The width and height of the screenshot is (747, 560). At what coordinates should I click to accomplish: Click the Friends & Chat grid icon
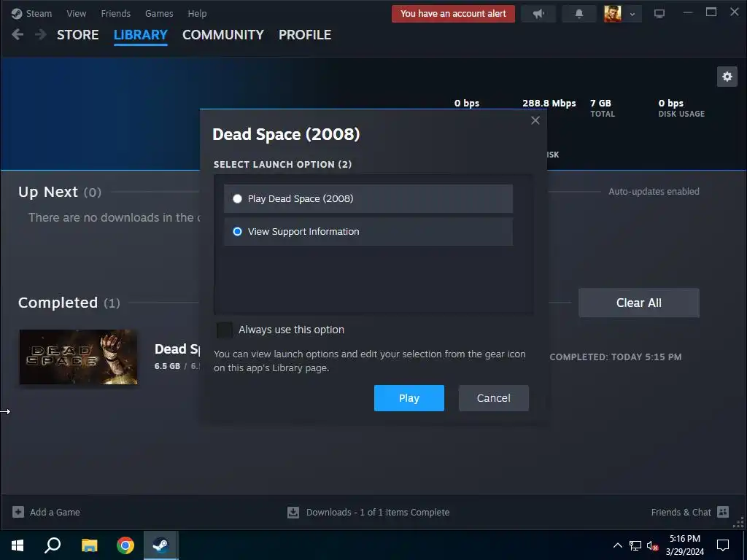click(723, 512)
